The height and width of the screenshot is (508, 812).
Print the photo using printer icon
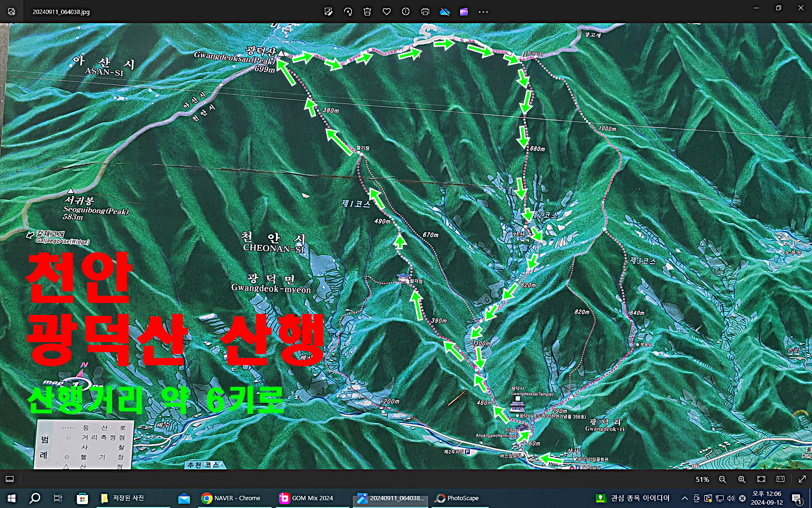[425, 12]
